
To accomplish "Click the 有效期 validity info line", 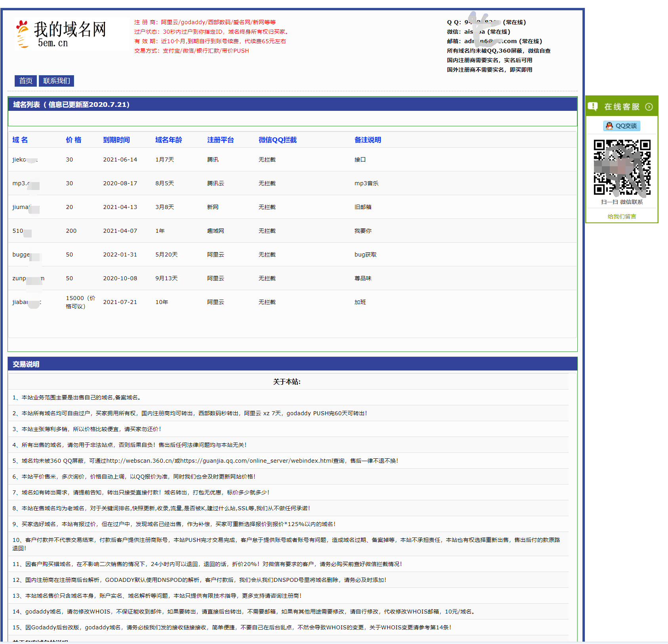I will coord(210,41).
